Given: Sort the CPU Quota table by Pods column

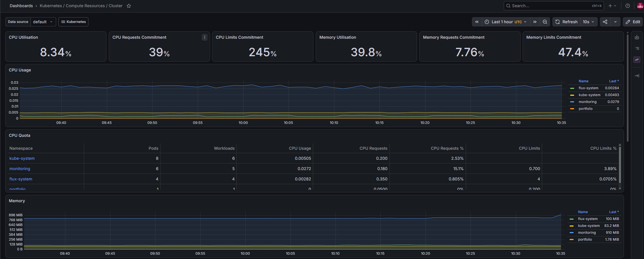Looking at the screenshot, I should tap(153, 148).
